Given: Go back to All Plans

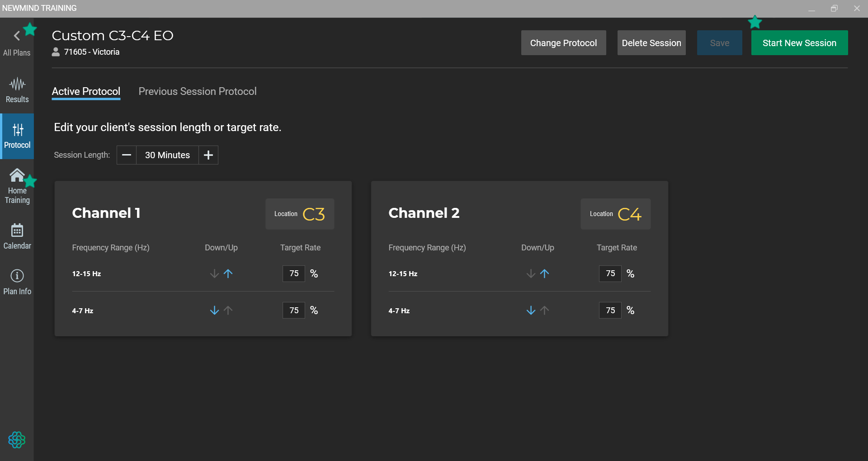Looking at the screenshot, I should click(x=17, y=43).
